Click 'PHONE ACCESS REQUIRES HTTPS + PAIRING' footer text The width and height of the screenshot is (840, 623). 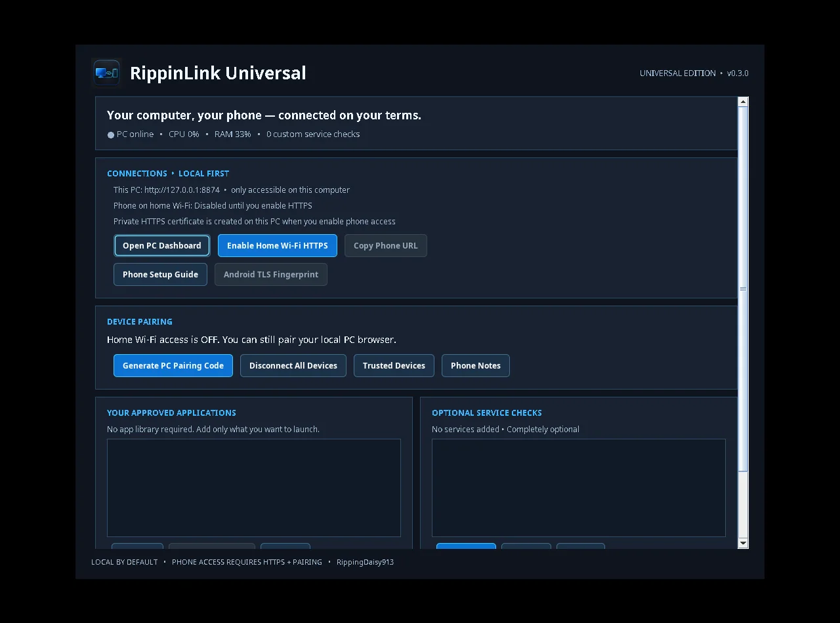(247, 562)
